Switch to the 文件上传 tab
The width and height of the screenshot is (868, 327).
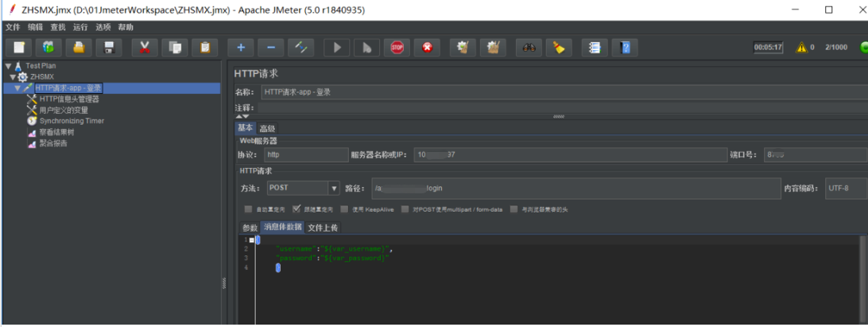[x=324, y=228]
